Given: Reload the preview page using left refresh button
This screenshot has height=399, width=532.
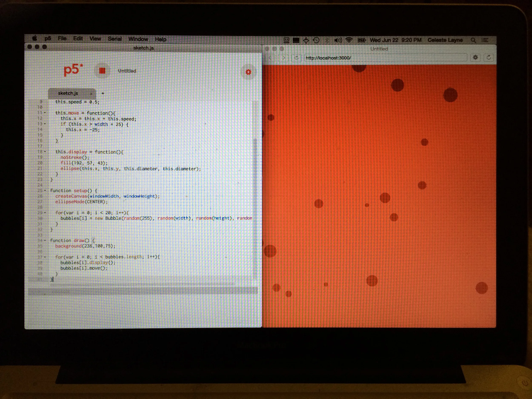Looking at the screenshot, I should (x=296, y=58).
